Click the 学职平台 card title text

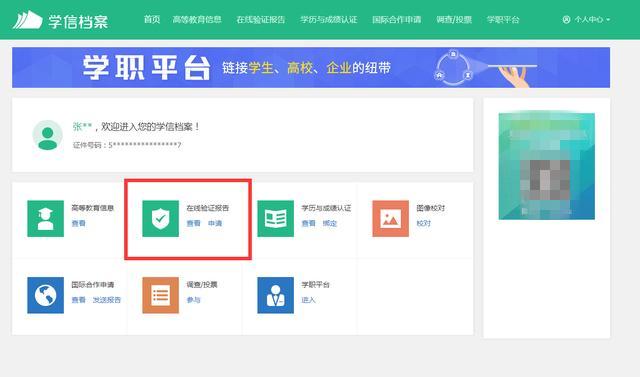316,284
